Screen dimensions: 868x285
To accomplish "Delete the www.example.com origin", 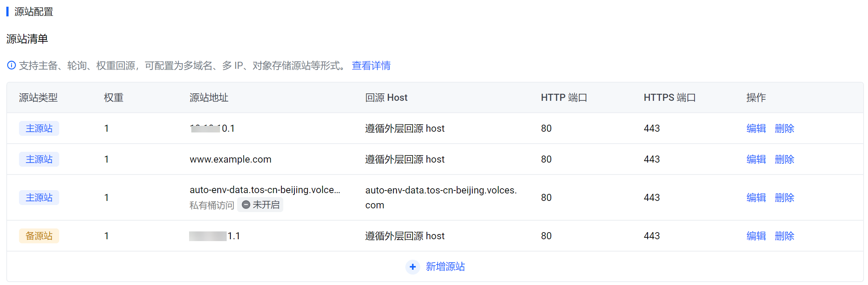I will click(x=784, y=159).
